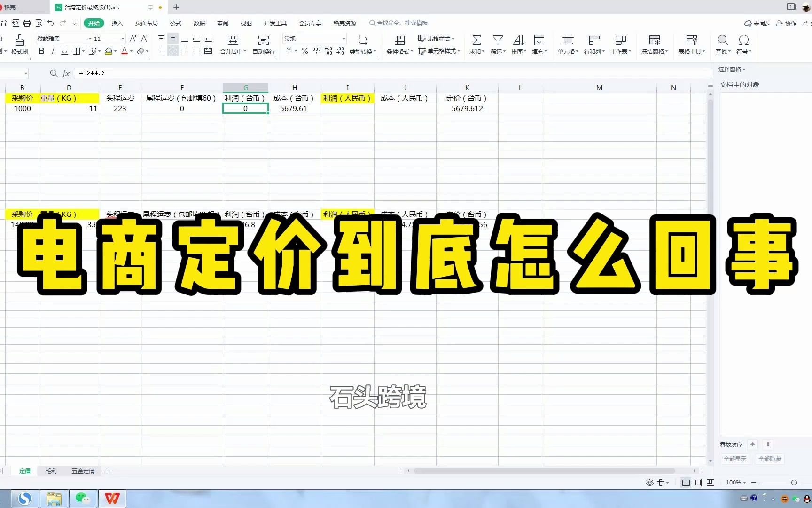812x508 pixels.
Task: Click the thousands separator icon
Action: 317,51
